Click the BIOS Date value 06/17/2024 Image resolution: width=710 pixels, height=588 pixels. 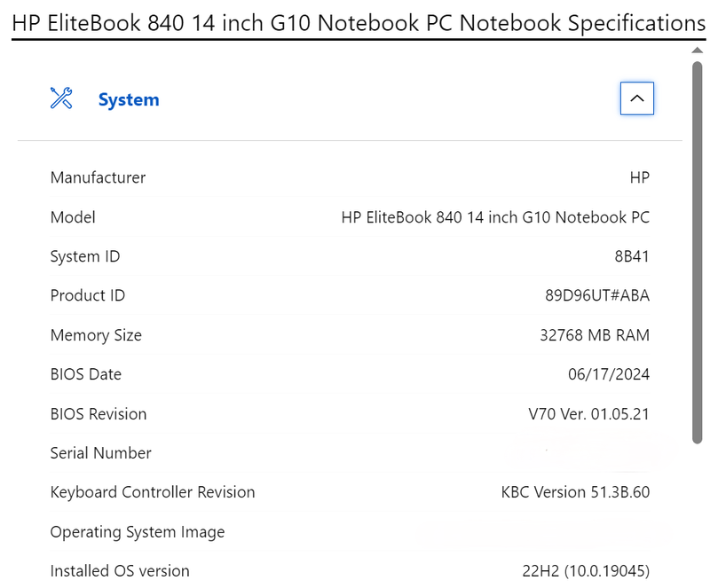609,374
